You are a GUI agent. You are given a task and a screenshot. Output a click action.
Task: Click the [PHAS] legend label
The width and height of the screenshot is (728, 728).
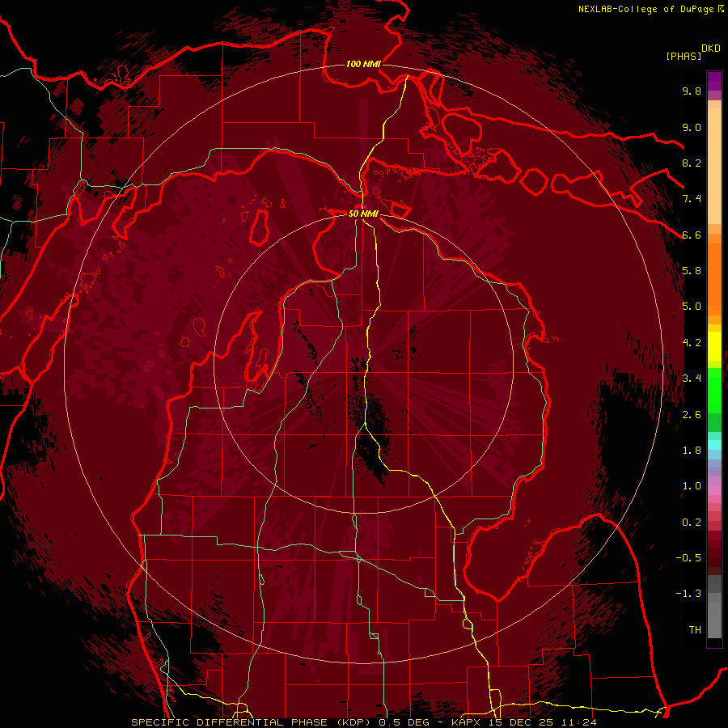point(684,56)
